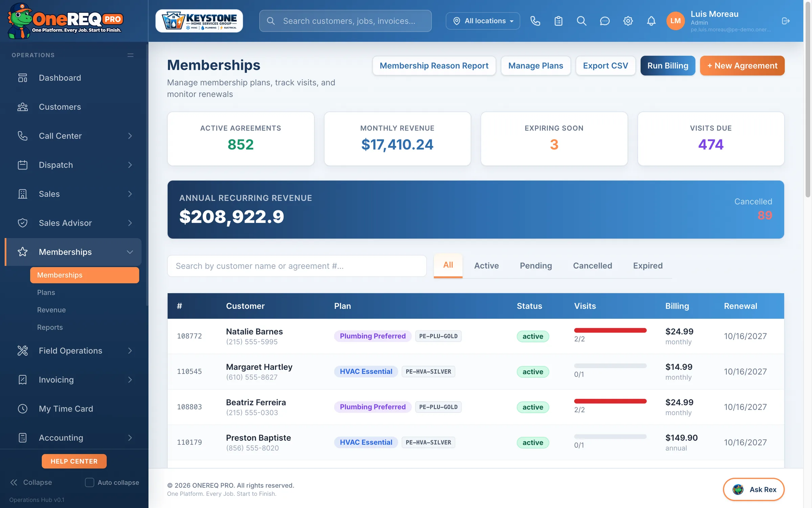The width and height of the screenshot is (812, 508).
Task: Click Margaret Hartley visits progress bar
Action: tap(610, 366)
